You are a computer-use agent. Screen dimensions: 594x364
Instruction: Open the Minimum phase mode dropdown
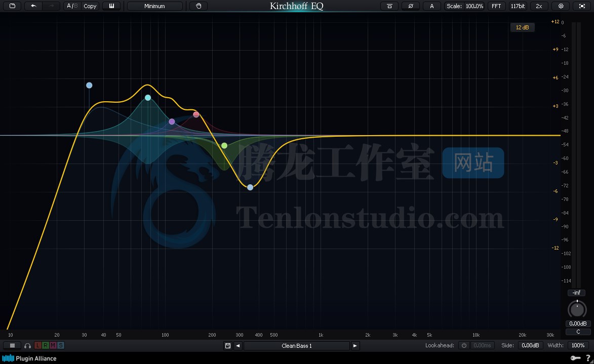[154, 6]
